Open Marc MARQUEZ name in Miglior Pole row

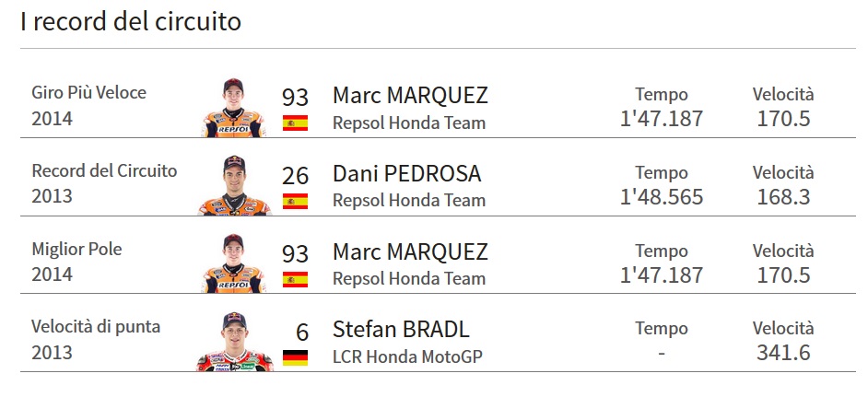coord(410,252)
